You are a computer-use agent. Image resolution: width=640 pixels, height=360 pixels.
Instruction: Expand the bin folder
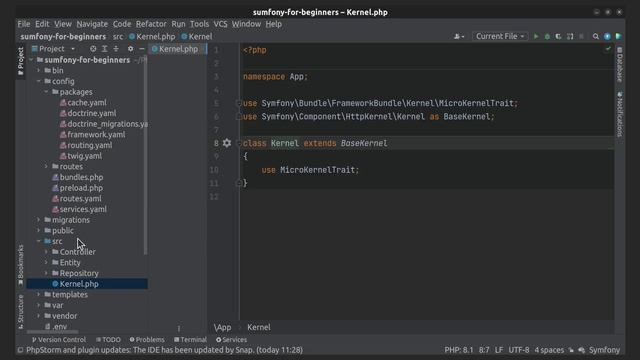point(39,71)
